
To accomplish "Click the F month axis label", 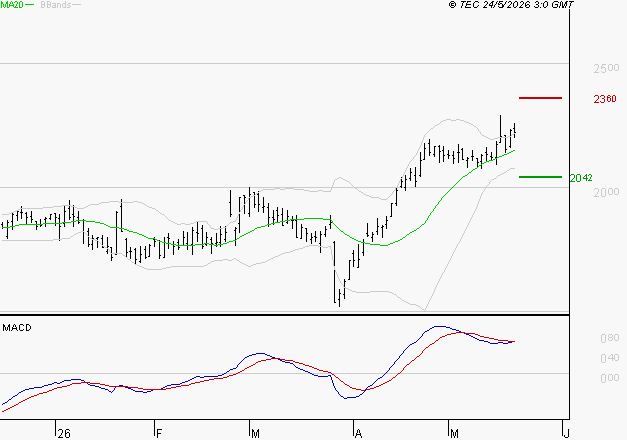I will click(159, 433).
